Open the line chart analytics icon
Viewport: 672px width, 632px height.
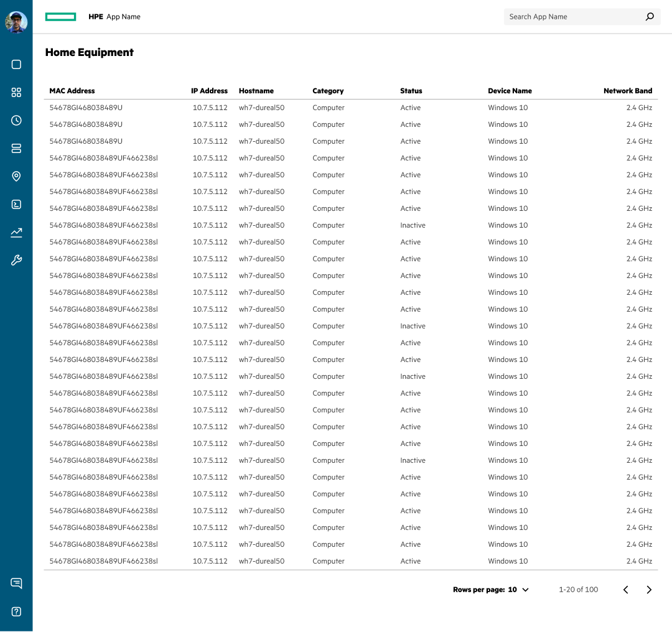16,233
